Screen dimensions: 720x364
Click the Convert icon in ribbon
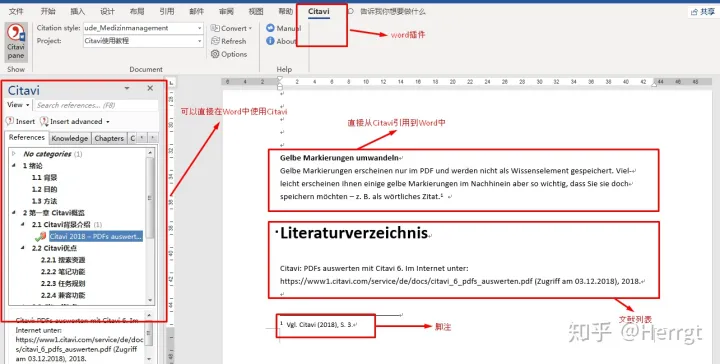[215, 28]
